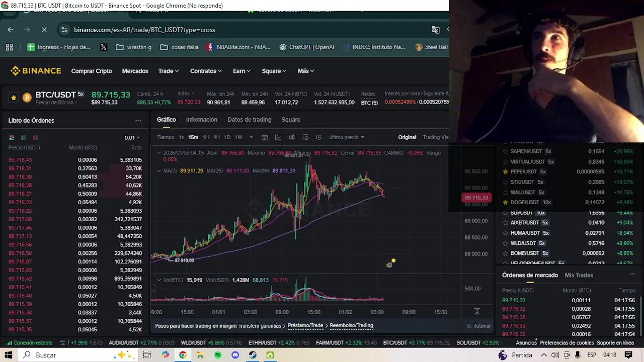Collapse the MA indicator row chevron
Image resolution: width=644 pixels, height=362 pixels.
159,170
